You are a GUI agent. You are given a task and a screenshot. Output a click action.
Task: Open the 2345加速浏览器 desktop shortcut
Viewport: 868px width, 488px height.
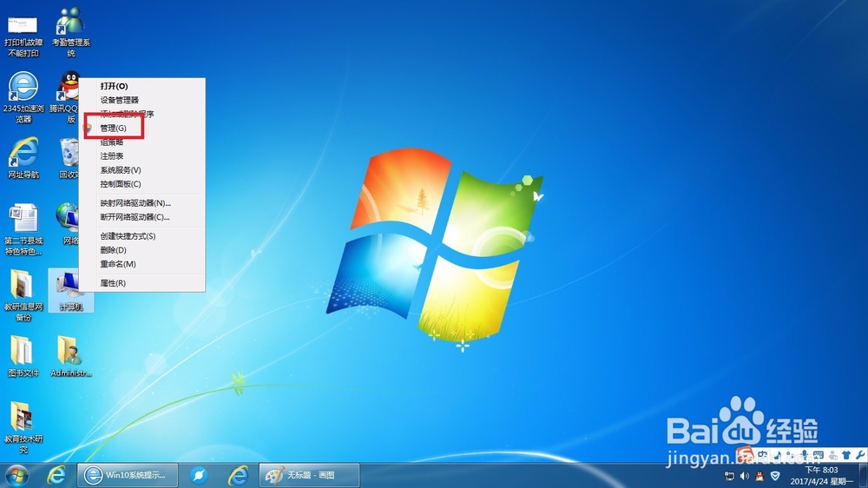pos(23,97)
